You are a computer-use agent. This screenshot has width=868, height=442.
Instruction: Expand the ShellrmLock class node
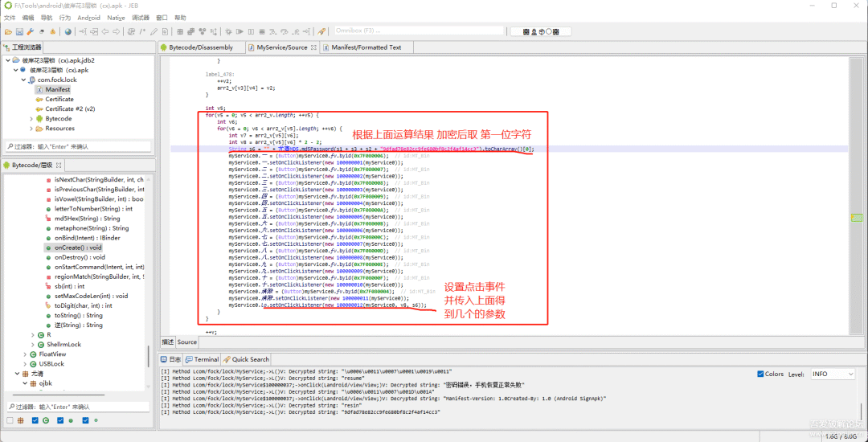point(33,344)
